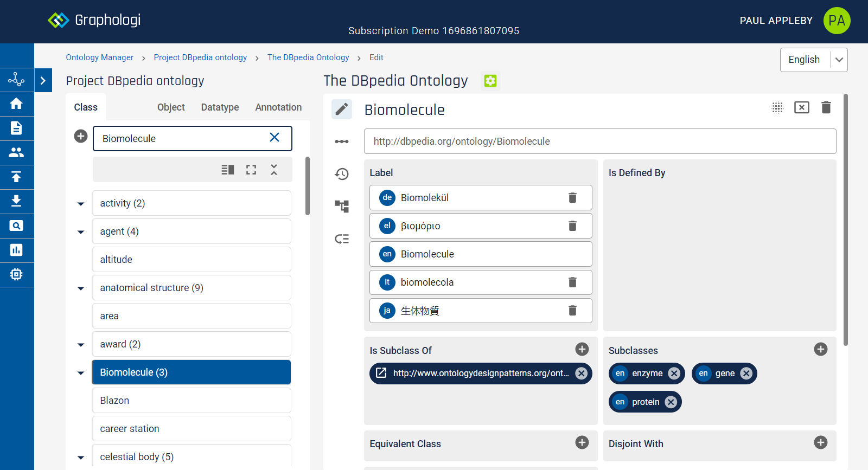Click the pencil edit icon
The image size is (868, 470).
pyautogui.click(x=342, y=110)
